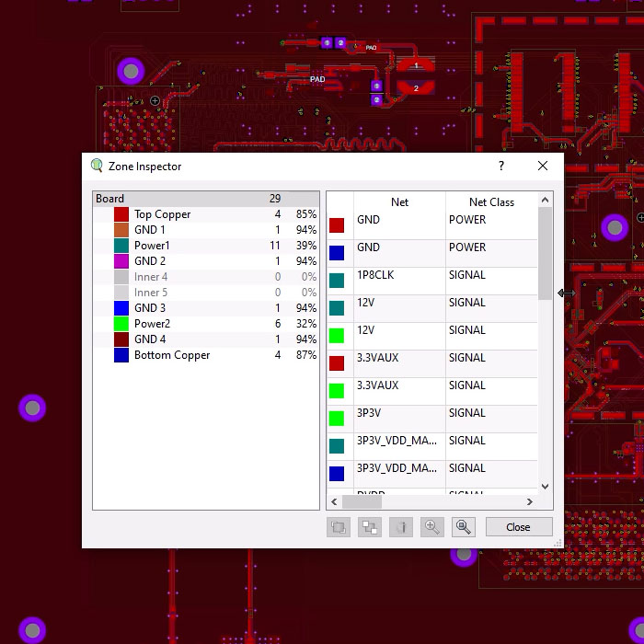Viewport: 644px width, 644px height.
Task: Select the Bottom Copper layer row
Action: point(206,355)
